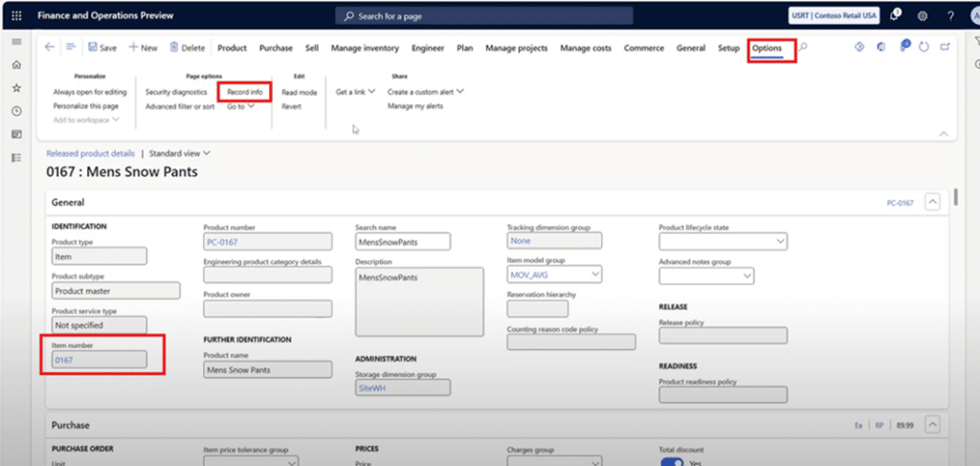Expand the Get a link dropdown
980x466 pixels.
(x=356, y=92)
